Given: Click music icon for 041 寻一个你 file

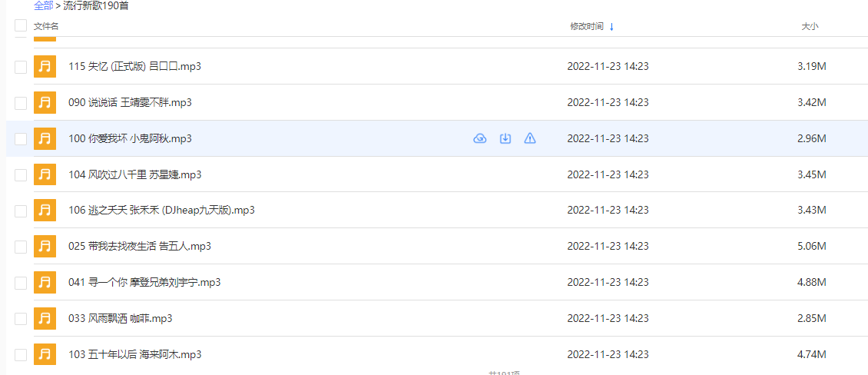Looking at the screenshot, I should [45, 283].
